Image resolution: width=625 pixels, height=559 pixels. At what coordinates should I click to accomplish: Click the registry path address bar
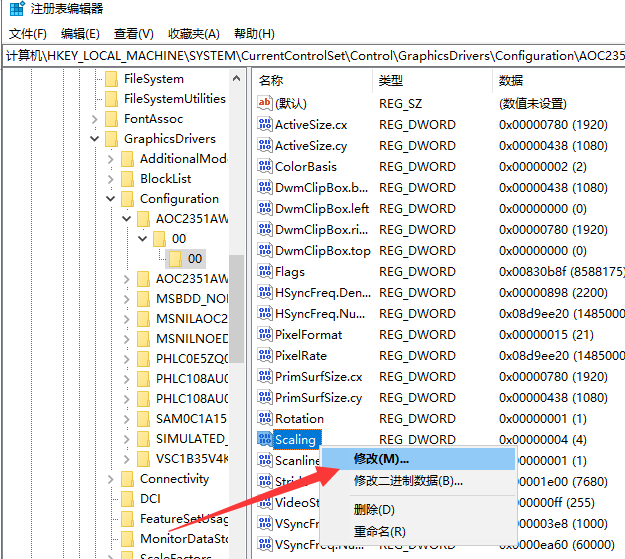(312, 56)
